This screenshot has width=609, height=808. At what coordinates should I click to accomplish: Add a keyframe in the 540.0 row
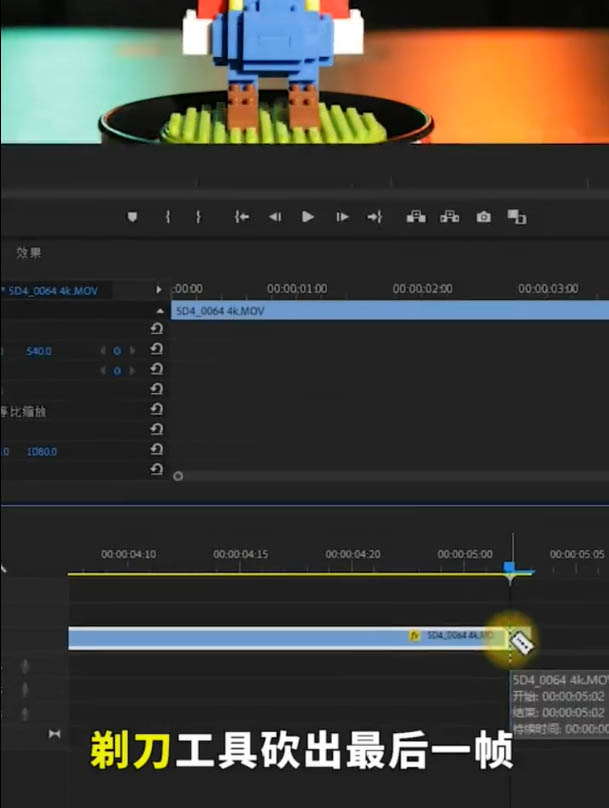coord(117,351)
